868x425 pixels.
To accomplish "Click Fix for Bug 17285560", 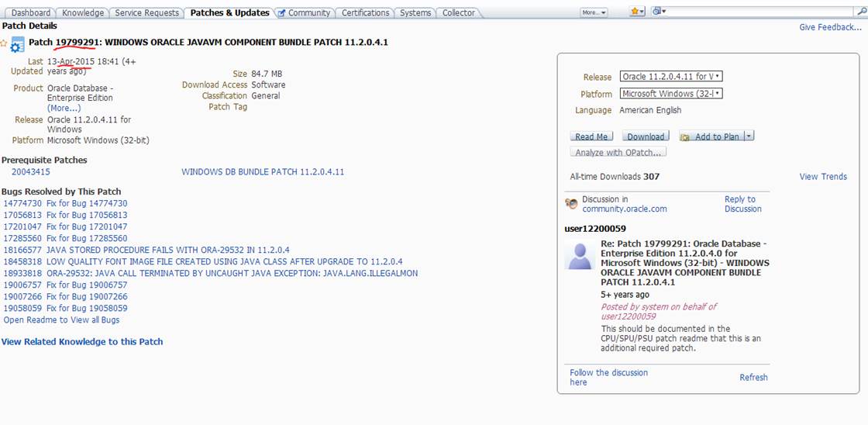I will pyautogui.click(x=87, y=238).
